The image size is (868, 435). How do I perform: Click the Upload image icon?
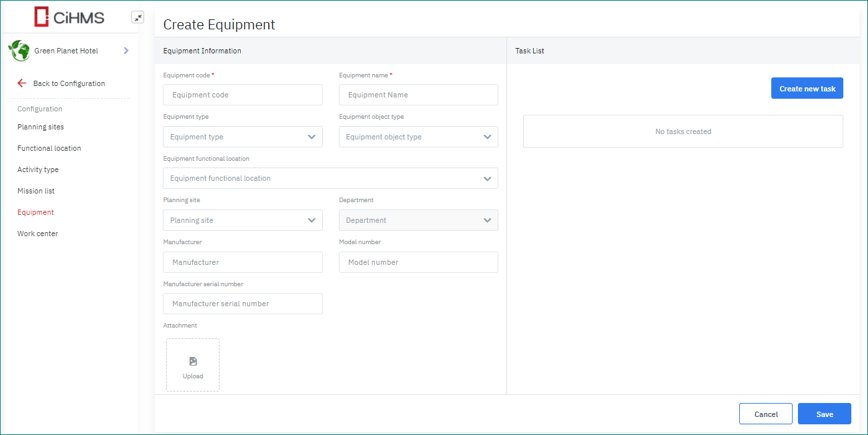click(193, 362)
